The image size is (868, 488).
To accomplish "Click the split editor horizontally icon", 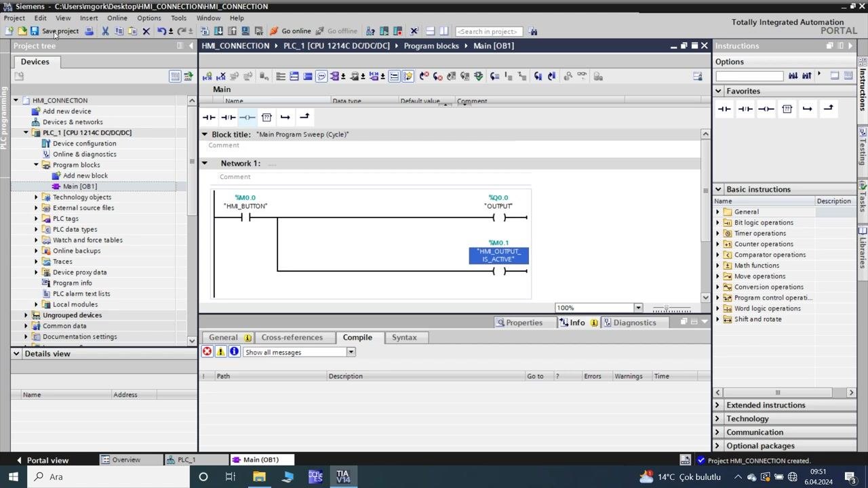I will point(430,31).
